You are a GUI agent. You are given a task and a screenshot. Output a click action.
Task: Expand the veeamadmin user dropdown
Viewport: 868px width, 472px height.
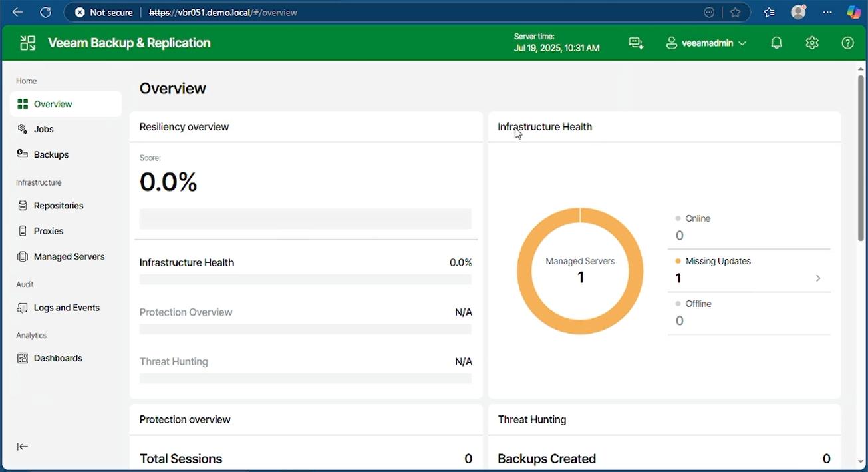click(706, 43)
